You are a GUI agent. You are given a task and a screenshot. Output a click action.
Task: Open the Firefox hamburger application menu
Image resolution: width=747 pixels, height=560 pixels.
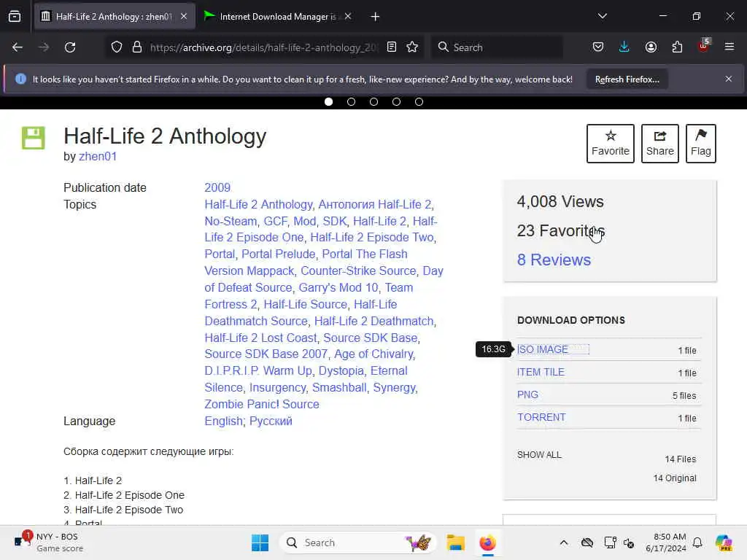[x=729, y=47]
